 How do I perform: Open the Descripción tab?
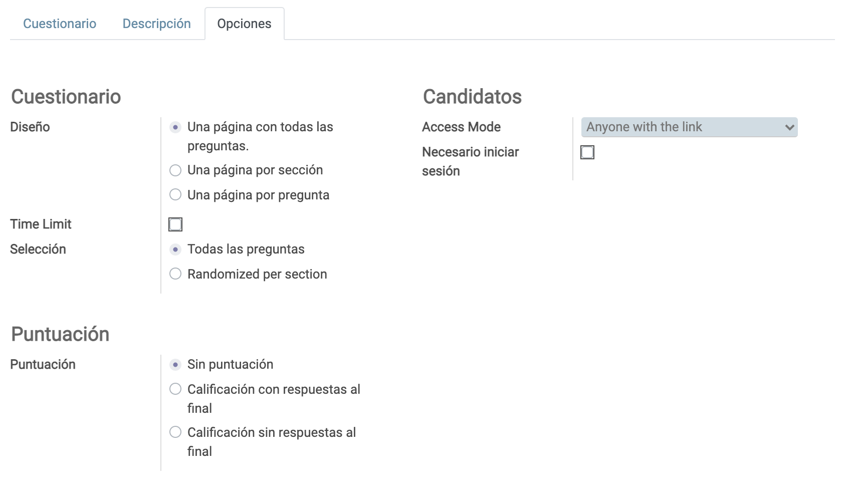point(156,24)
